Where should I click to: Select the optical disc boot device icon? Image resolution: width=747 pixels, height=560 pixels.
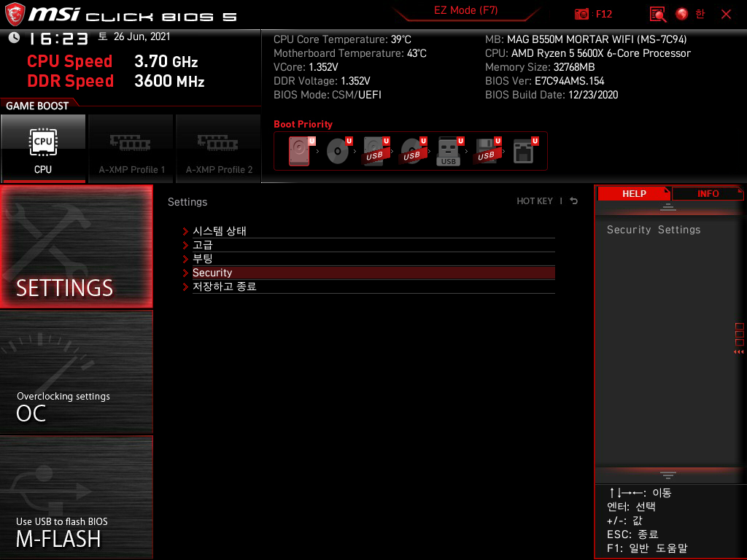[x=338, y=151]
